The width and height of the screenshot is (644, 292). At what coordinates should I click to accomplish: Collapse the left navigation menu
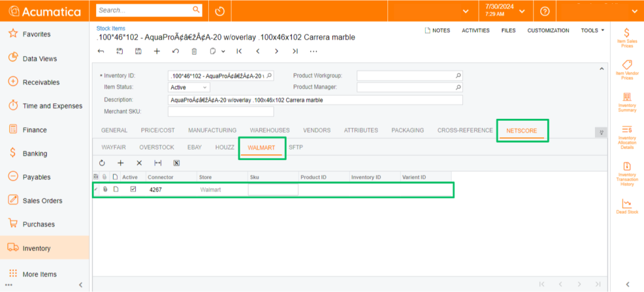[80, 285]
